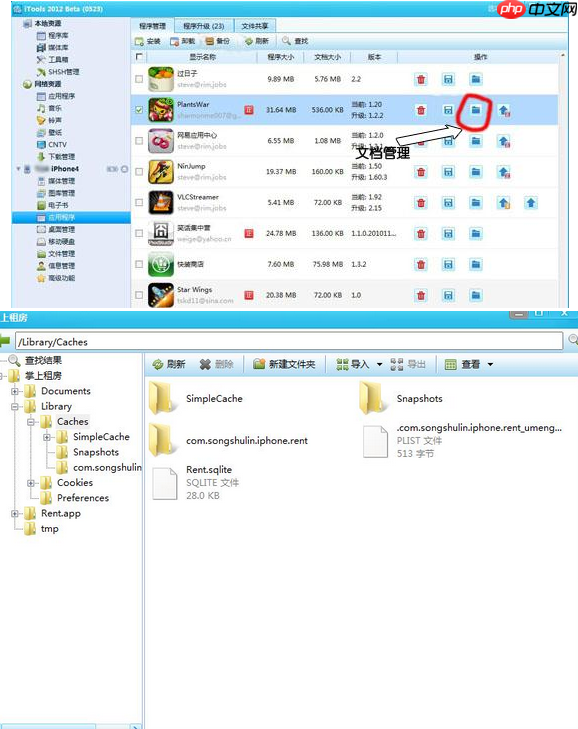Click 卸载 uninstall toolbar icon
578x729 pixels.
(174, 41)
